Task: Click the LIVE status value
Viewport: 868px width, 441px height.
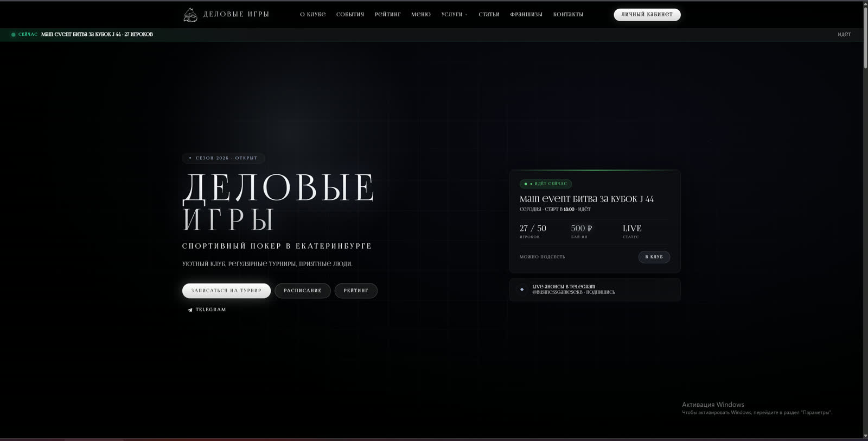Action: [632, 229]
